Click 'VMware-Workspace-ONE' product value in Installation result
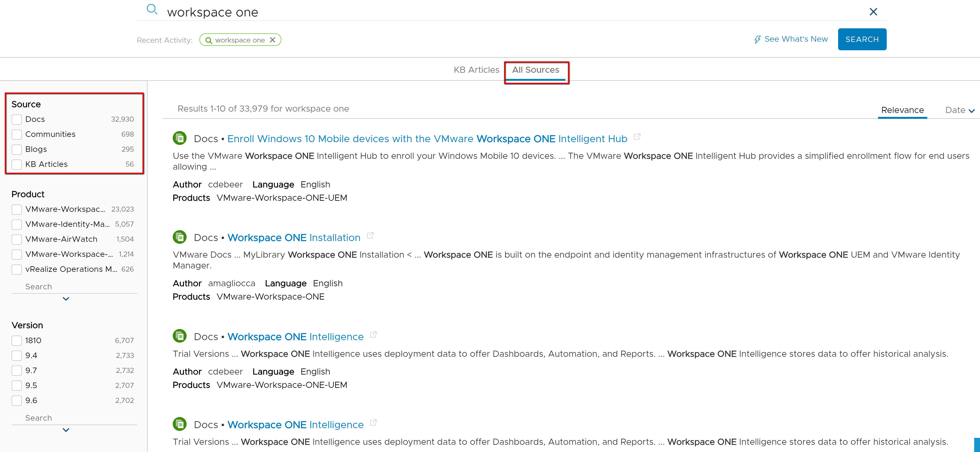Viewport: 980px width, 452px height. (270, 297)
